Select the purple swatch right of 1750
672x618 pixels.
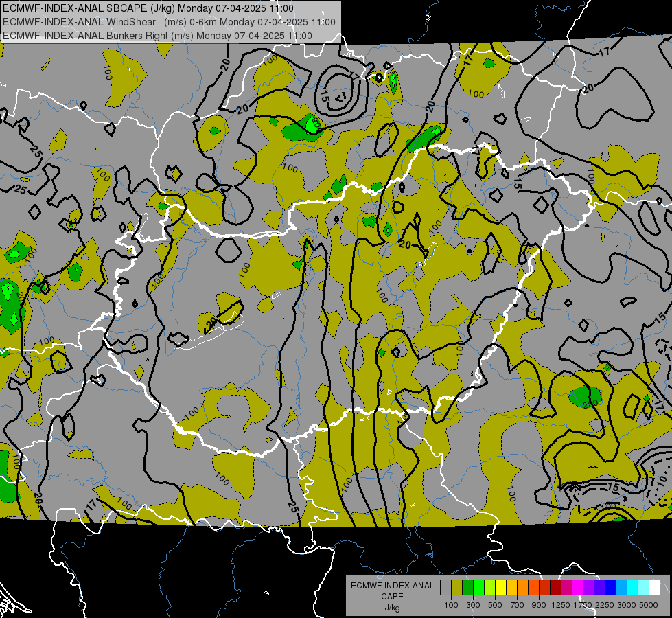click(x=589, y=587)
